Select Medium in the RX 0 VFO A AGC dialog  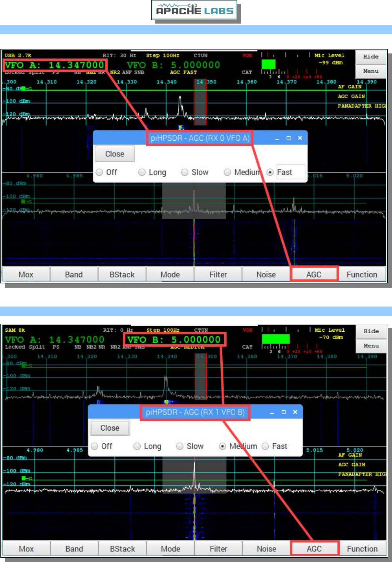[x=242, y=172]
